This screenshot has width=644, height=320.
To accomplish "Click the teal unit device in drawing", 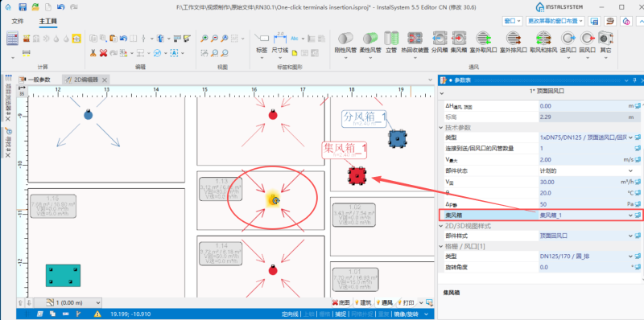I will (63, 275).
